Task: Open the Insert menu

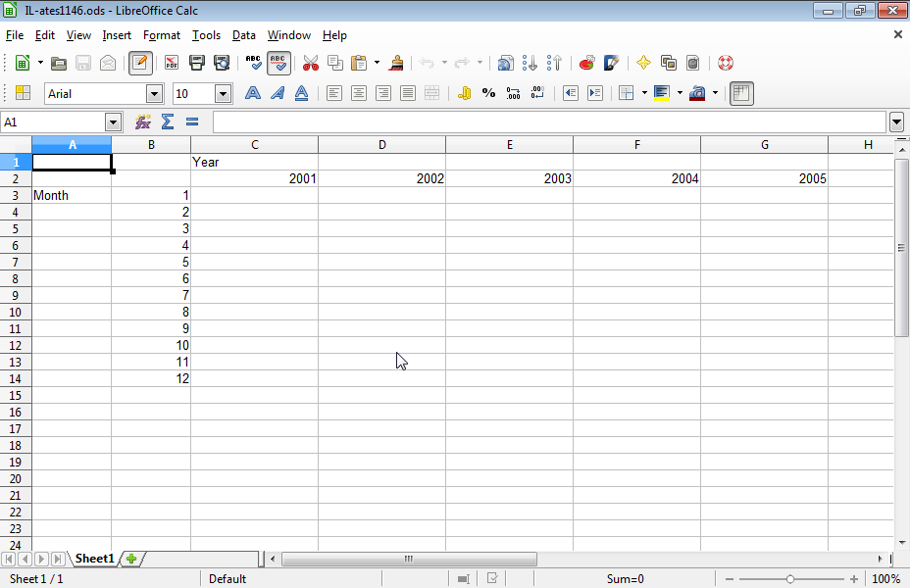Action: (117, 35)
